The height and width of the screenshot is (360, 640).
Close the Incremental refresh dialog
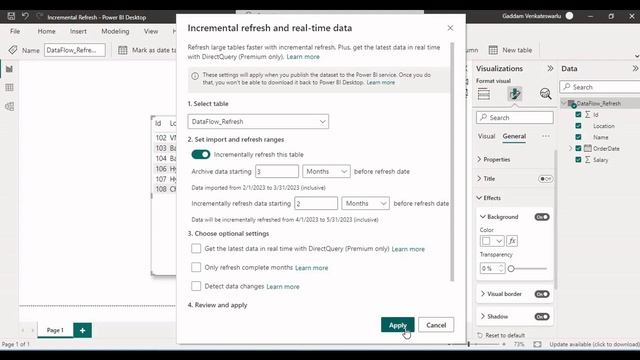click(x=450, y=28)
